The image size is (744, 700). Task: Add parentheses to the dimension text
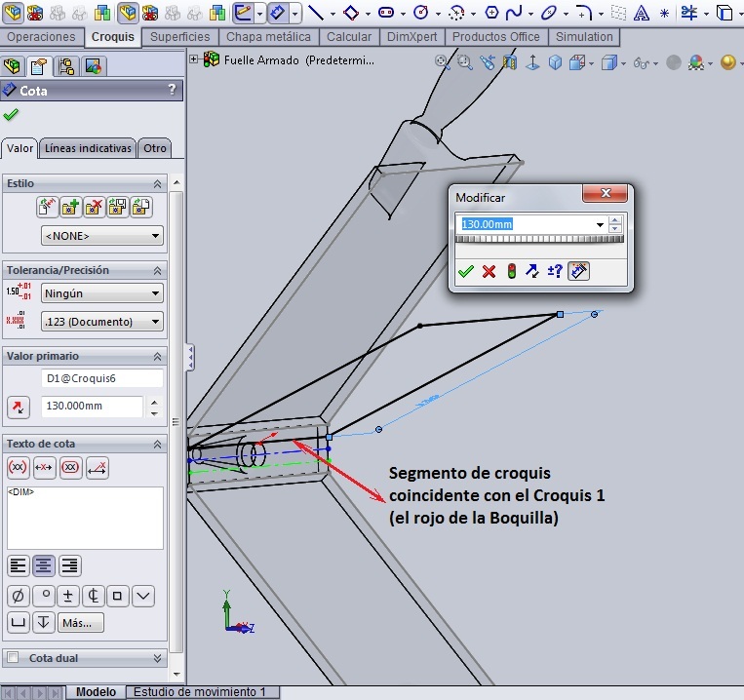[18, 468]
